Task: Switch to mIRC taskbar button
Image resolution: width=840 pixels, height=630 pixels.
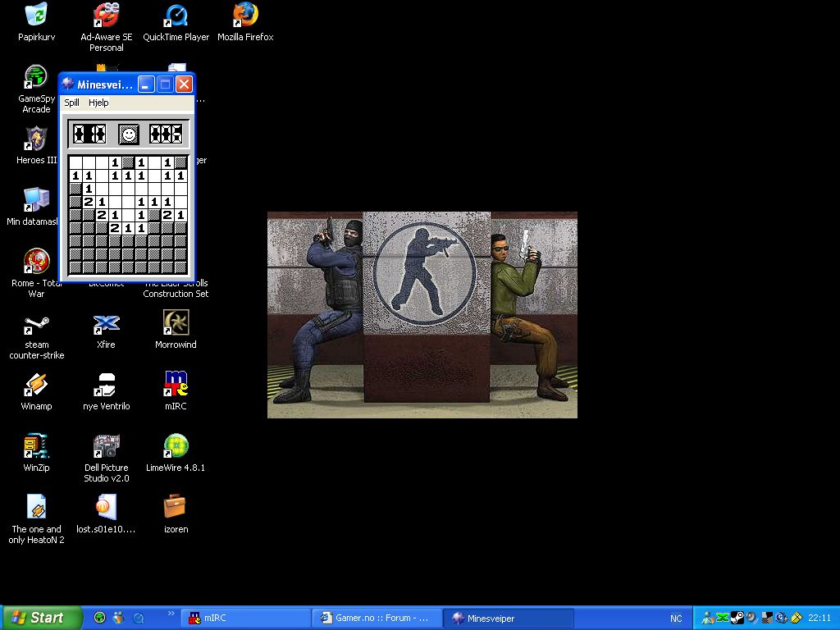Action: [244, 619]
